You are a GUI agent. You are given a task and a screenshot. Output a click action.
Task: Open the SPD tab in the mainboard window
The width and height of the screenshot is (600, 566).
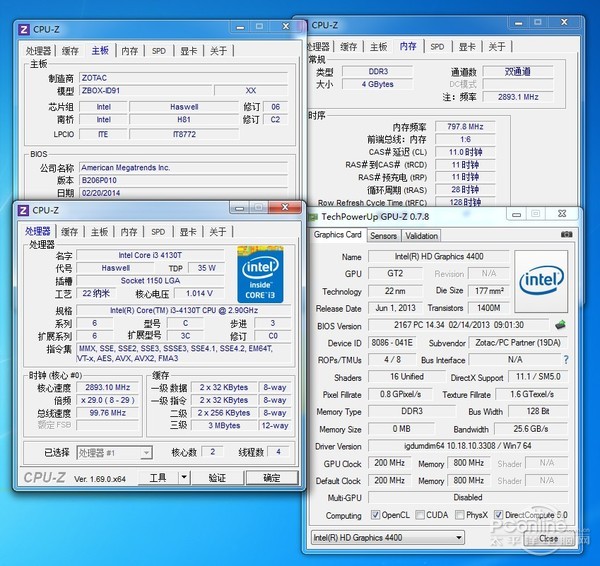click(x=159, y=51)
